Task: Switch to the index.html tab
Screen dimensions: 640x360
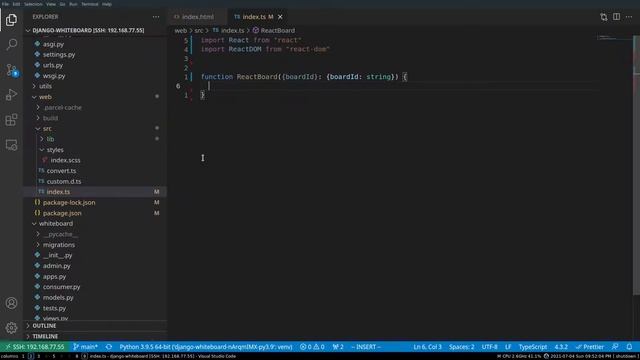Action: click(198, 17)
